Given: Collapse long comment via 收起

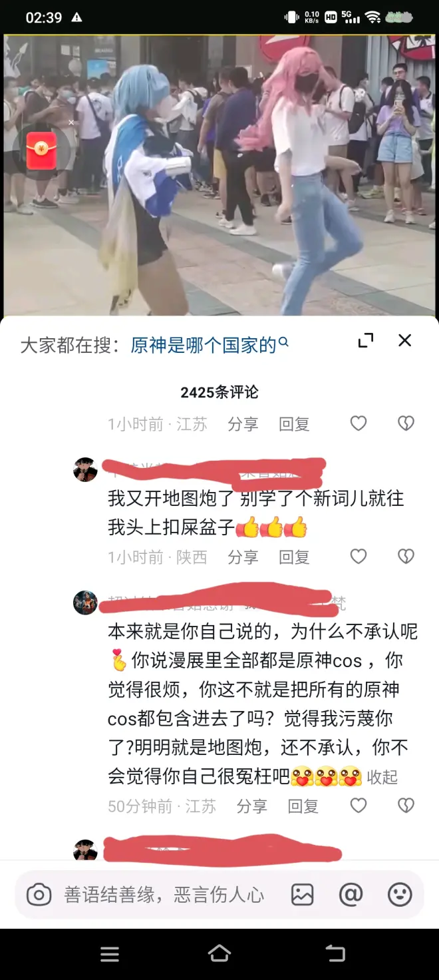Looking at the screenshot, I should [382, 777].
